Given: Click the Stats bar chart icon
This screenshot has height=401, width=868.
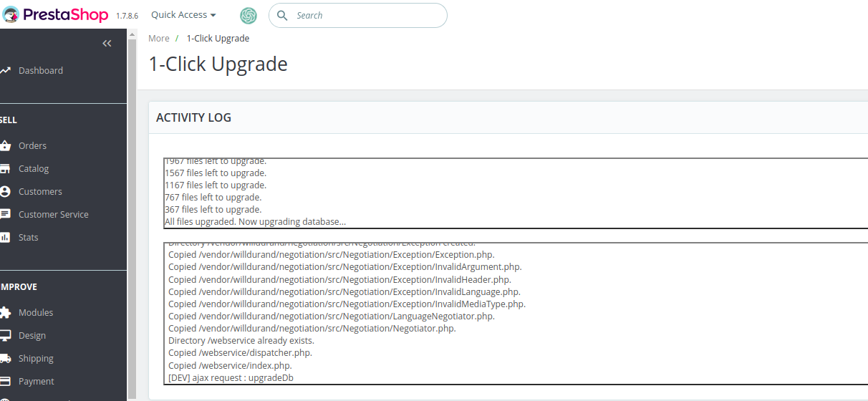Looking at the screenshot, I should point(5,237).
